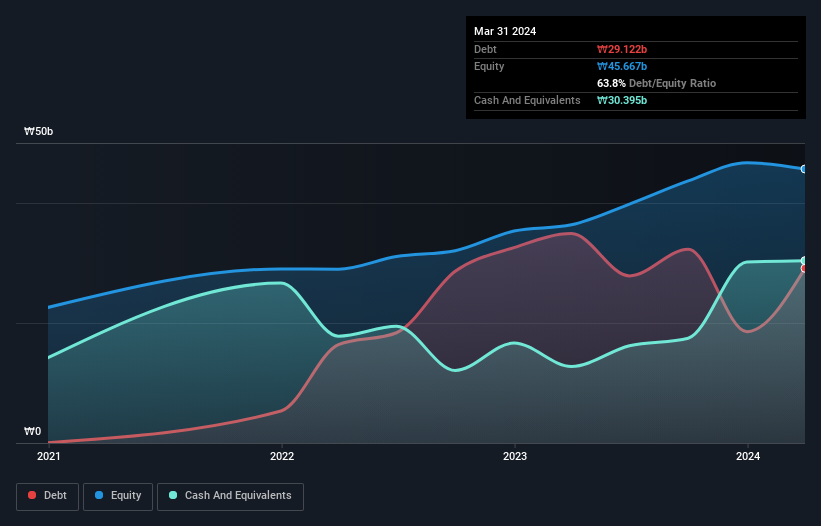Click the ₩0 y-axis label

click(x=32, y=431)
